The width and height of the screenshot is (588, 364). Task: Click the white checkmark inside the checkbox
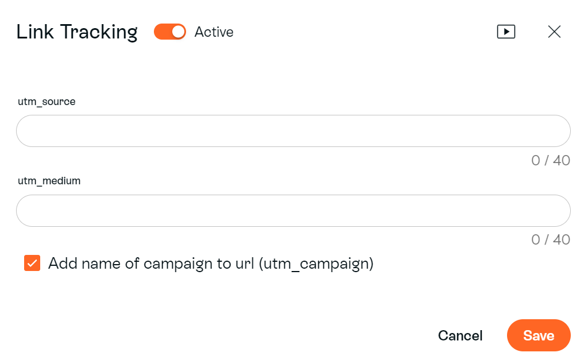(x=32, y=263)
